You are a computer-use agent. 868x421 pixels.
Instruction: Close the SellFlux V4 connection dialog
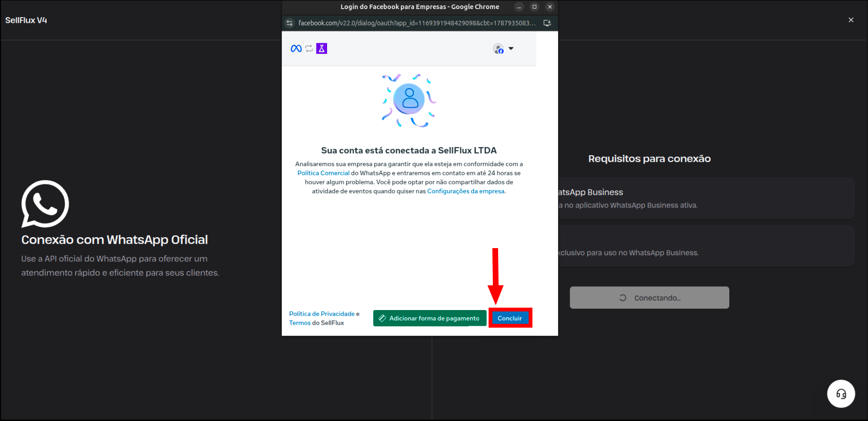pos(851,20)
